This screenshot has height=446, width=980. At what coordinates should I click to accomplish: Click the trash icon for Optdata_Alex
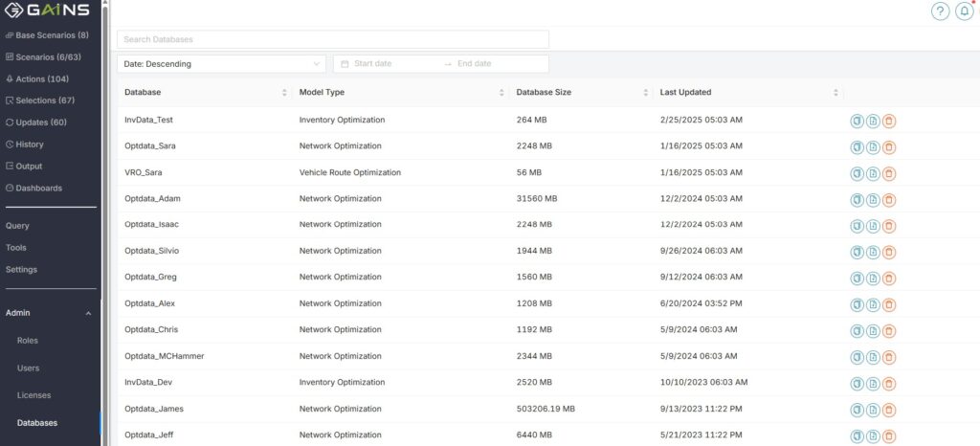coord(889,304)
